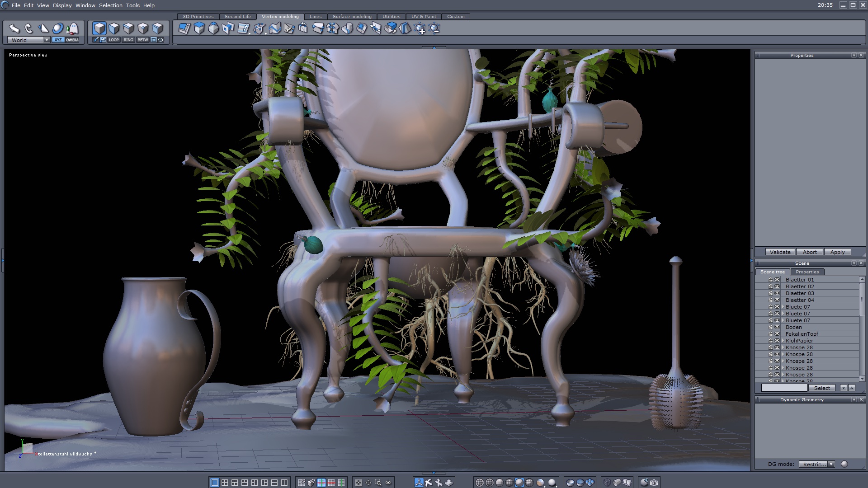Select the arrow pointer tool in top-left toolbar
The height and width of the screenshot is (488, 868).
click(14, 29)
